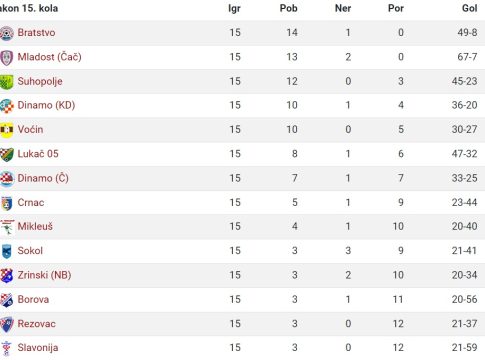
Task: Open the Rezovac team link
Action: [37, 324]
